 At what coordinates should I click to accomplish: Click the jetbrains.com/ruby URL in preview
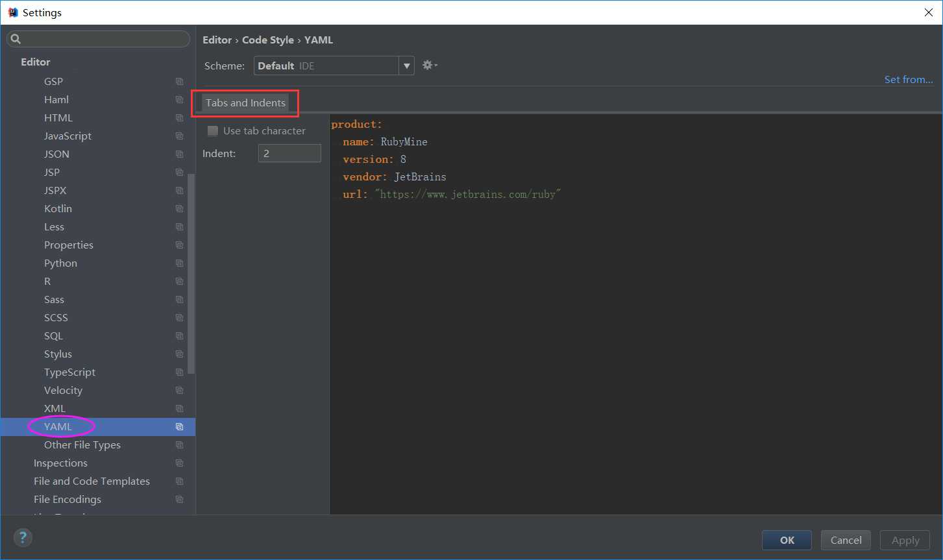468,194
